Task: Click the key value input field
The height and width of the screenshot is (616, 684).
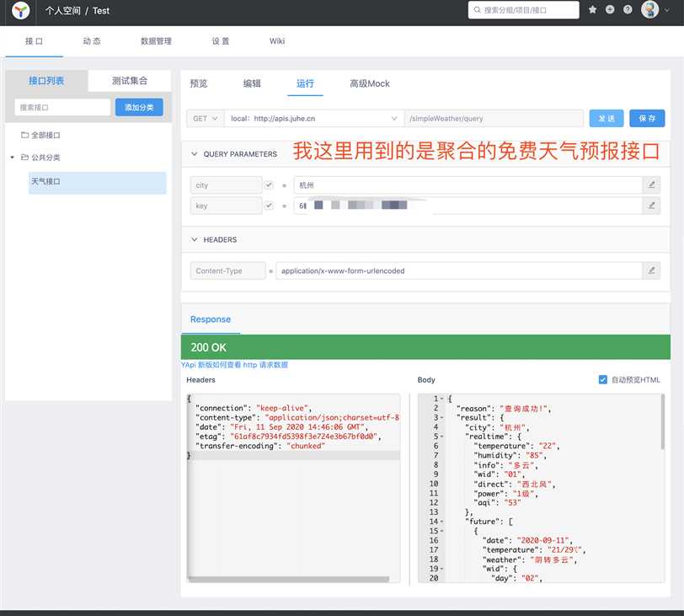Action: [x=468, y=206]
